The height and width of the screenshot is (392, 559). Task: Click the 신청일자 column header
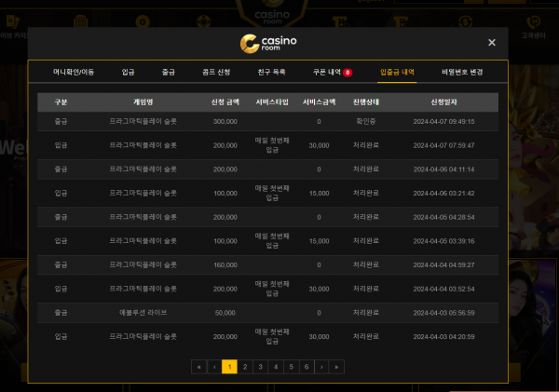pyautogui.click(x=443, y=102)
